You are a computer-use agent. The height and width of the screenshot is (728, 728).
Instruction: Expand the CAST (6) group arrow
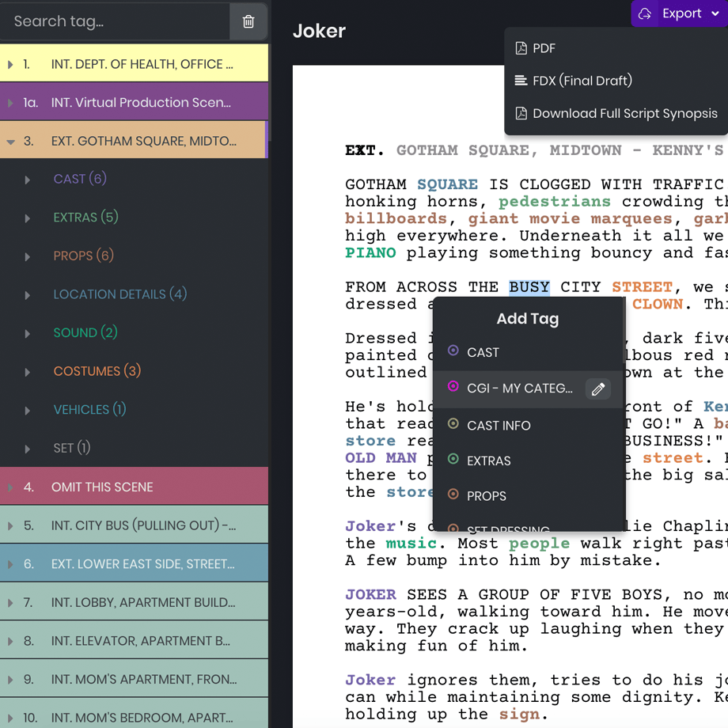tap(28, 180)
